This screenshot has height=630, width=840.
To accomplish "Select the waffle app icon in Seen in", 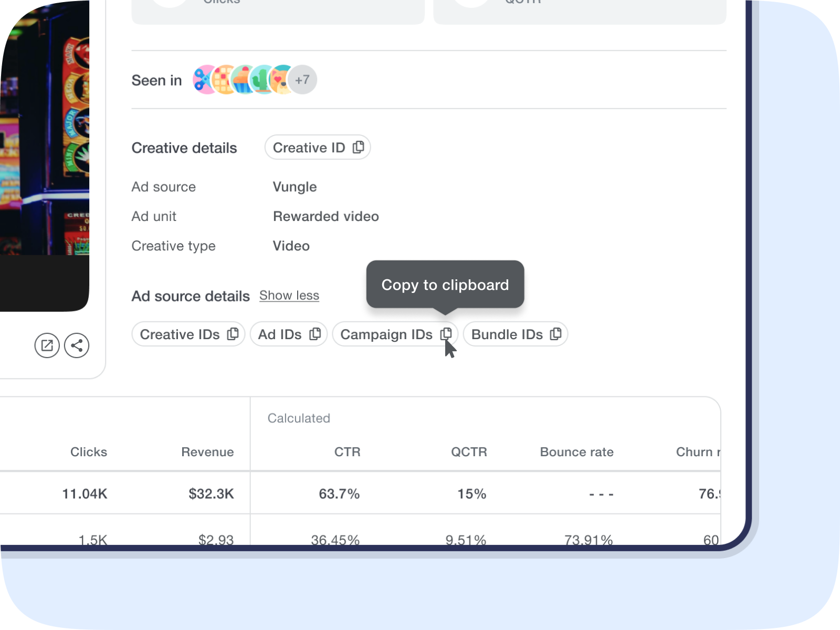I will [224, 80].
